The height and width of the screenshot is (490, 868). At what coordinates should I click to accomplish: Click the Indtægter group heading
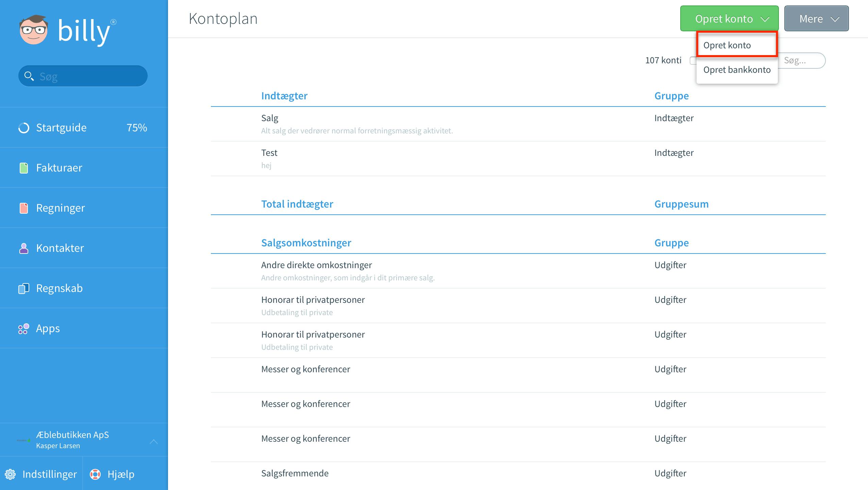pyautogui.click(x=284, y=96)
